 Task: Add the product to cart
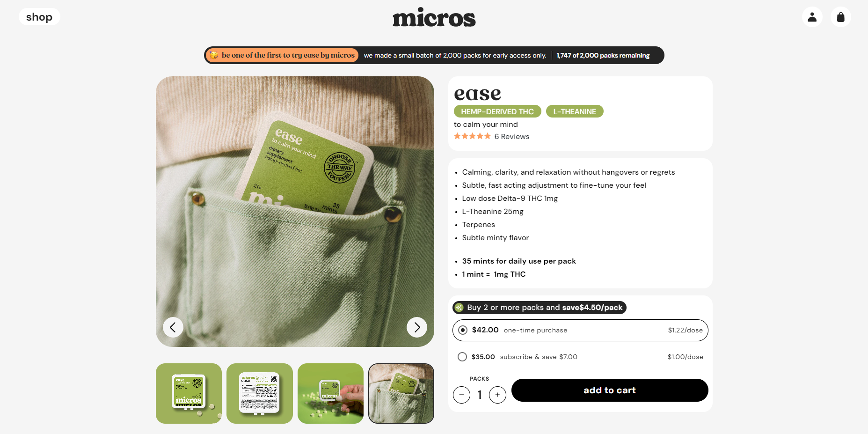click(610, 390)
